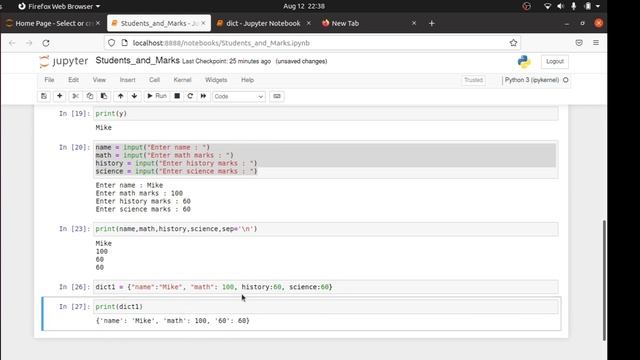Click the kernel idle status circle
The height and width of the screenshot is (360, 640).
[x=566, y=80]
